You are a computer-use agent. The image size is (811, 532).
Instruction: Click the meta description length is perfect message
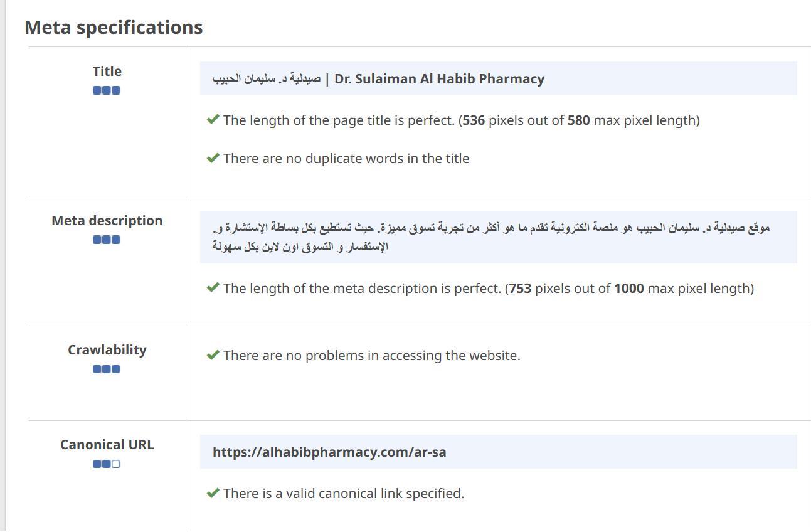click(489, 289)
